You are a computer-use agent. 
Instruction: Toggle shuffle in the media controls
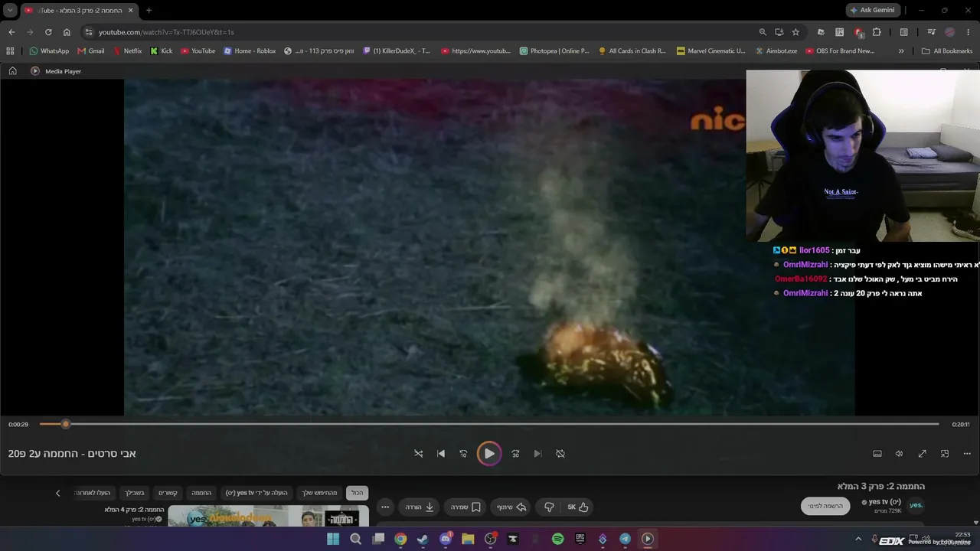point(419,454)
